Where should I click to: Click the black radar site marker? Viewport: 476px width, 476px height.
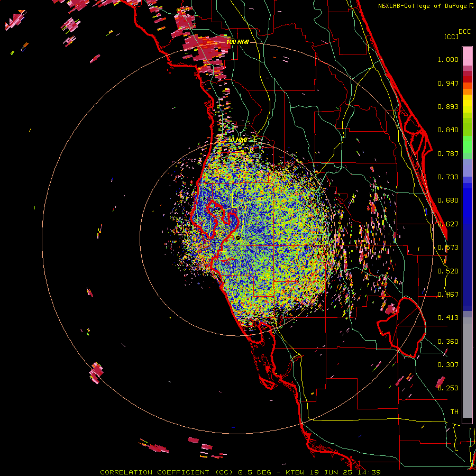pyautogui.click(x=238, y=237)
